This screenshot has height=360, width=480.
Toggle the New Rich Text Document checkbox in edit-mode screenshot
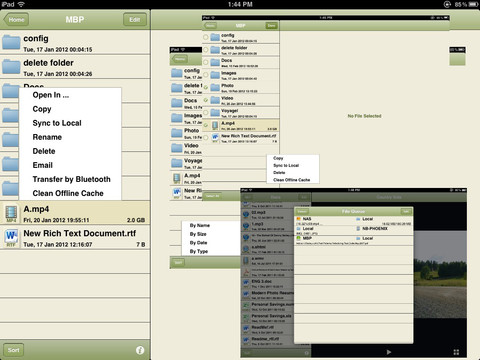click(206, 138)
